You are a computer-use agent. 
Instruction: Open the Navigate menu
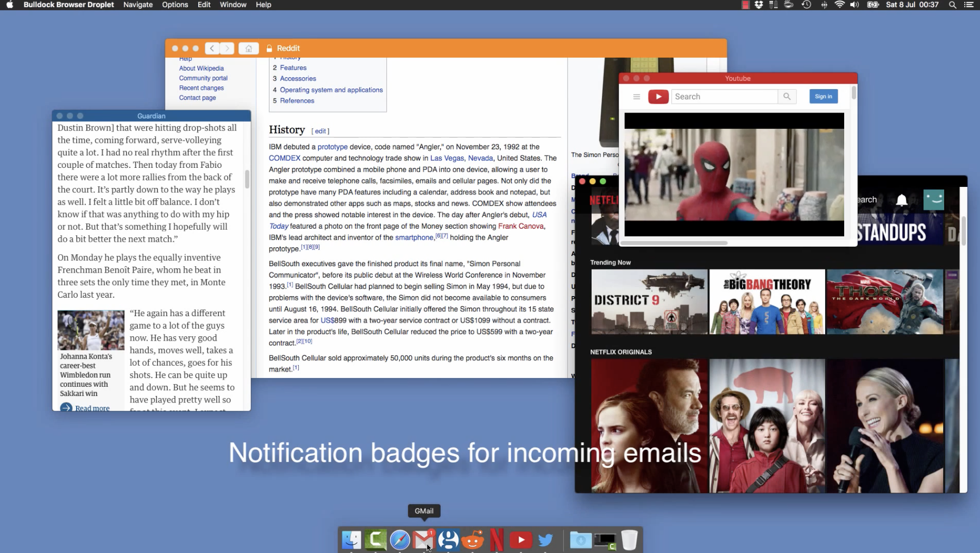pos(137,5)
